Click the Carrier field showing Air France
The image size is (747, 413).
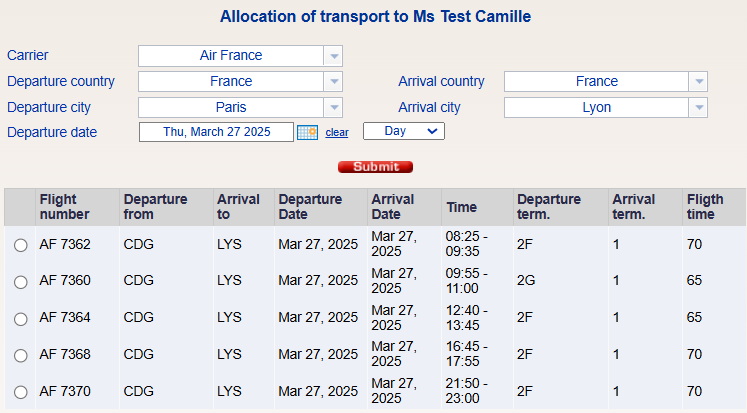231,56
